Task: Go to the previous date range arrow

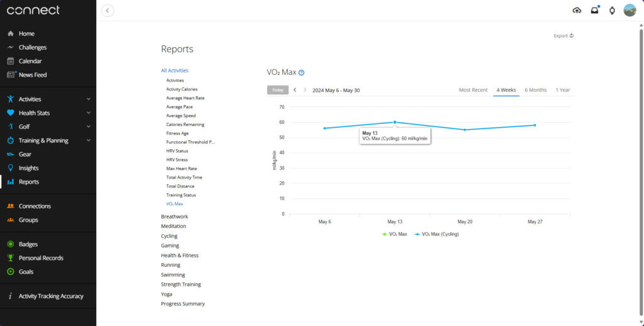Action: (295, 90)
